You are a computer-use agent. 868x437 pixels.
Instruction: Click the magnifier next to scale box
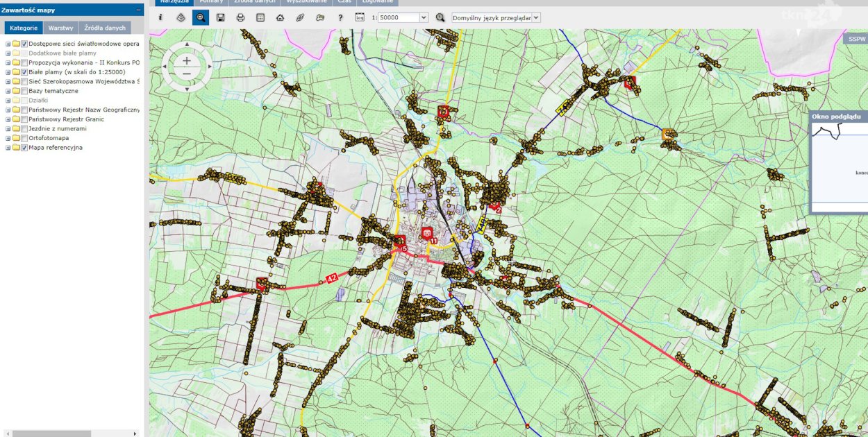[440, 17]
